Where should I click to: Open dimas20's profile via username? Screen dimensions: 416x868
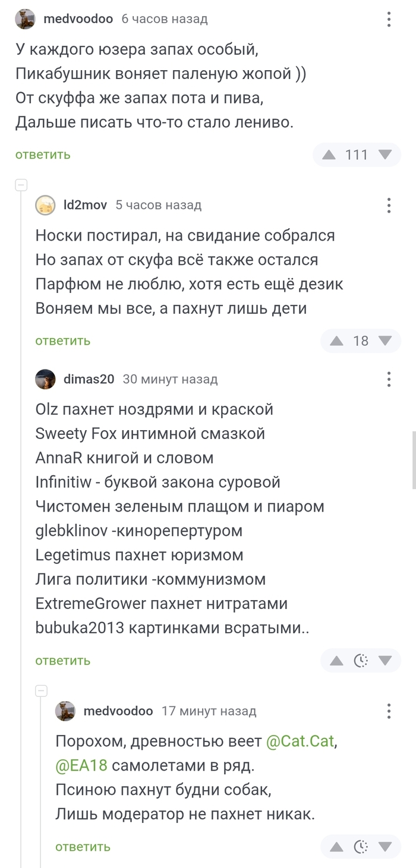point(89,379)
